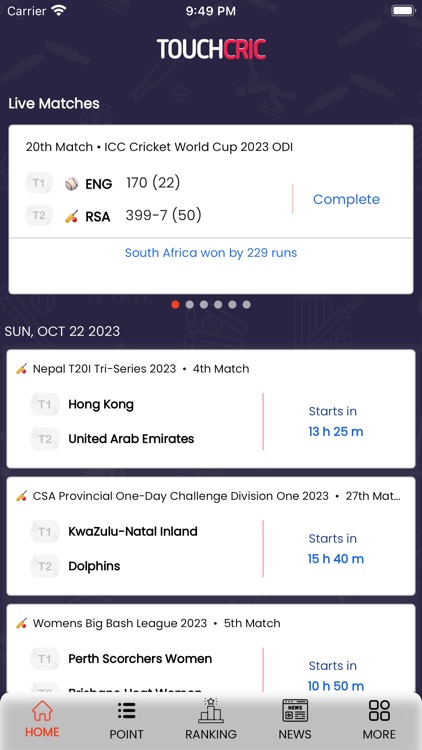Open the More grid icon
Viewport: 422px width, 750px height.
click(379, 710)
